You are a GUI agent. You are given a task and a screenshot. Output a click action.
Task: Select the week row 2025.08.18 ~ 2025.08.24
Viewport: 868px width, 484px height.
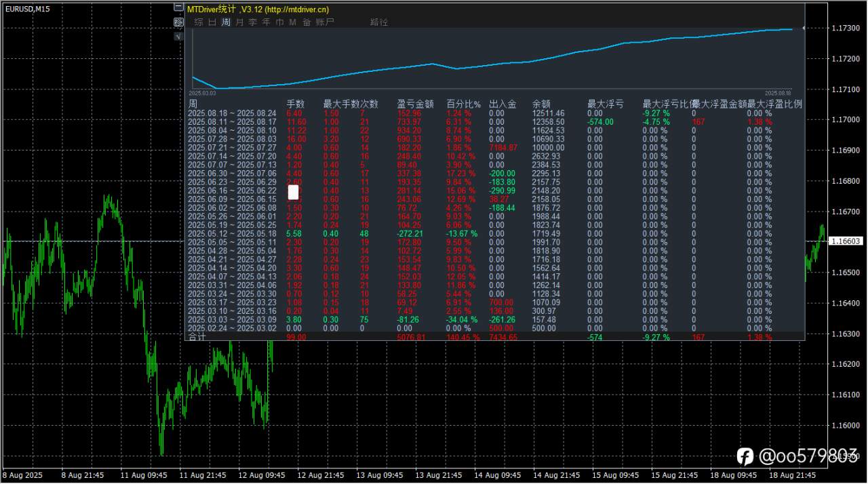click(494, 113)
